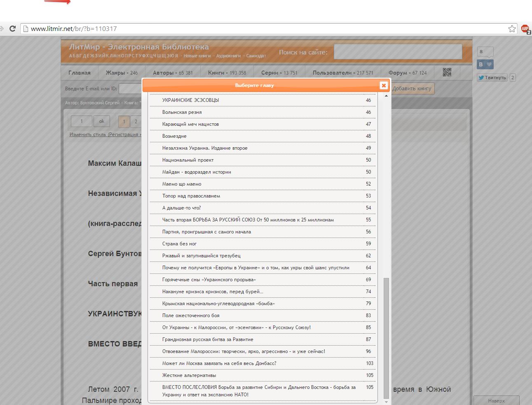Click the chapter list scrollbar thumb

point(386,337)
